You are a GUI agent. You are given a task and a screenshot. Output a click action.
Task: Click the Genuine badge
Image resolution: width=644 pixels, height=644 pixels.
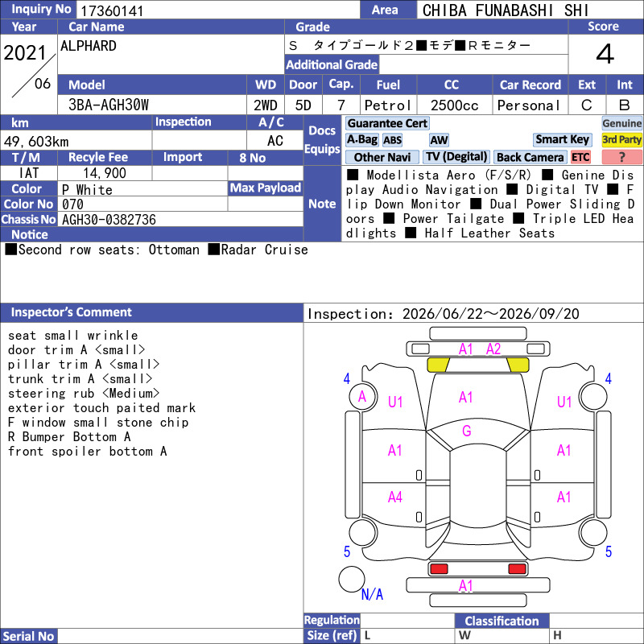[x=621, y=123]
